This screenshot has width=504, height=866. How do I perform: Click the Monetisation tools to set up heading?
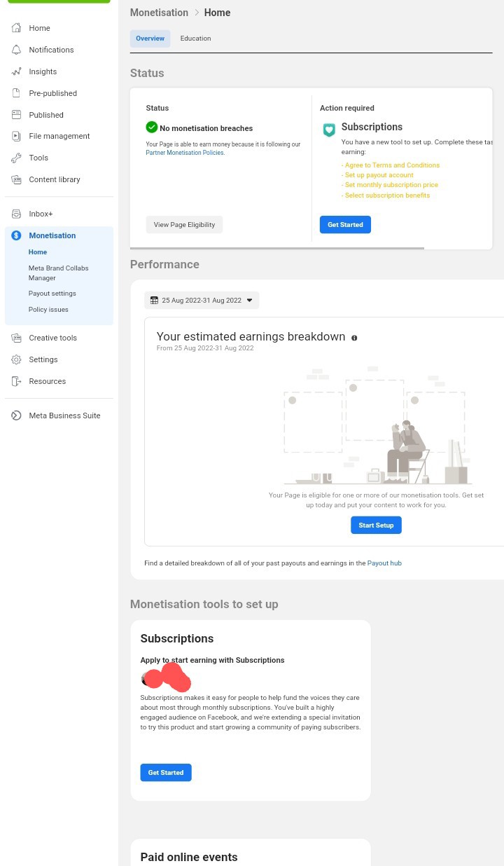pos(204,604)
